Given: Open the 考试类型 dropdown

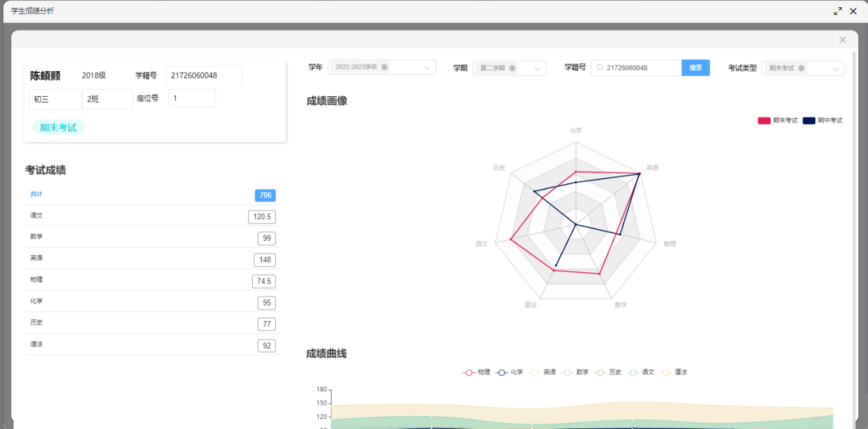Looking at the screenshot, I should click(x=835, y=68).
